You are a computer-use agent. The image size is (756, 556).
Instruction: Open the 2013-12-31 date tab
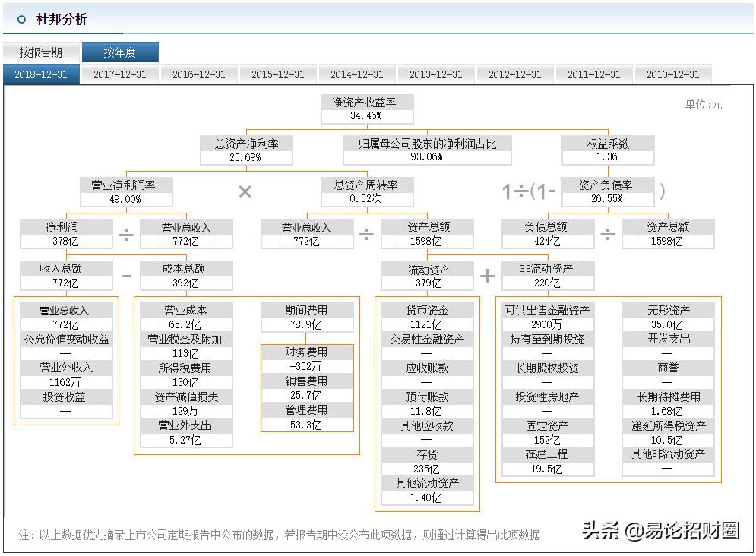pyautogui.click(x=436, y=74)
